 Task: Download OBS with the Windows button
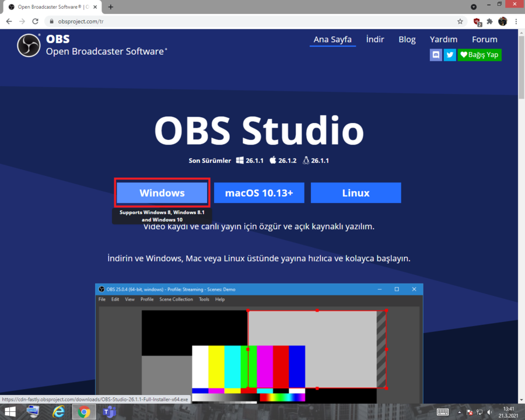(162, 192)
